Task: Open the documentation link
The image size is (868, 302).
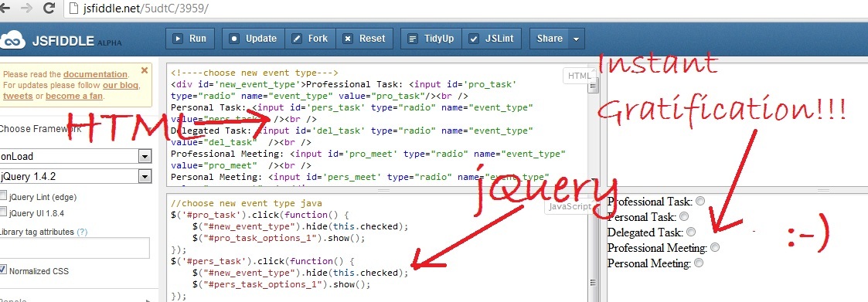Action: (x=95, y=74)
